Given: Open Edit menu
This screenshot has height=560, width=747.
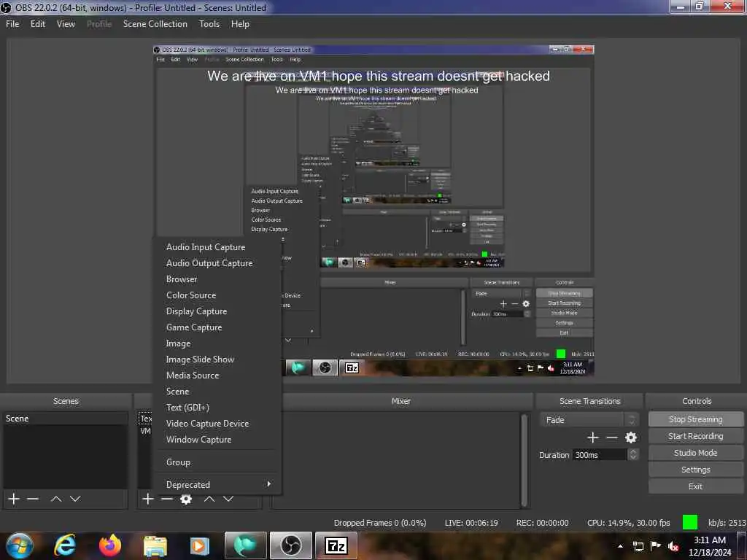Looking at the screenshot, I should tap(38, 24).
